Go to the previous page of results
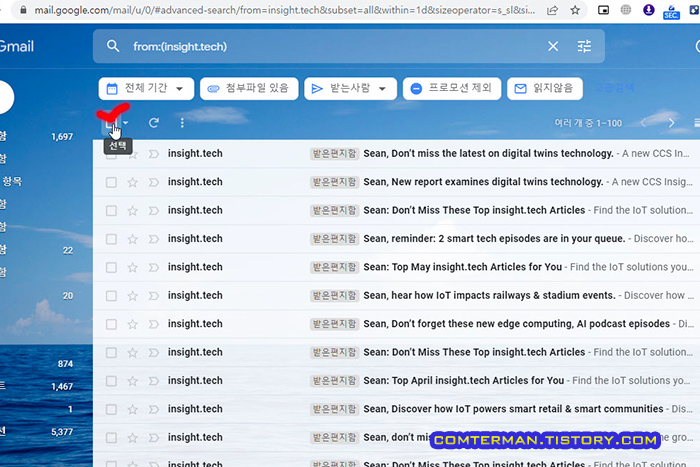The height and width of the screenshot is (467, 700). click(643, 123)
